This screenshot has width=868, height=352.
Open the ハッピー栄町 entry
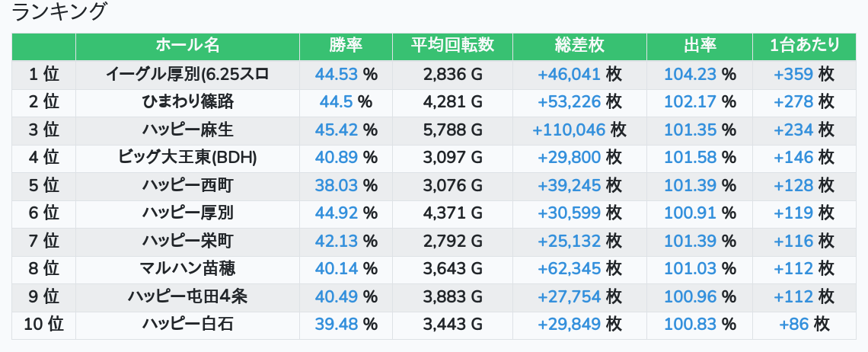[187, 241]
